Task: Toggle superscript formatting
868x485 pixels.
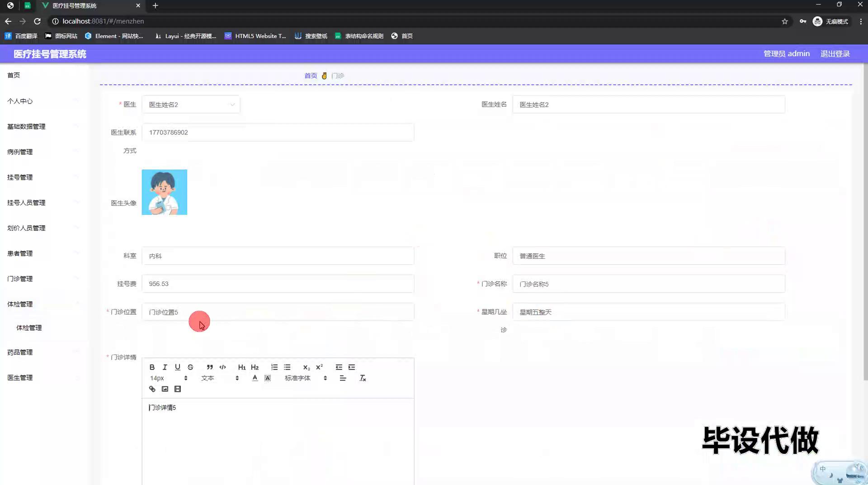Action: click(x=319, y=367)
